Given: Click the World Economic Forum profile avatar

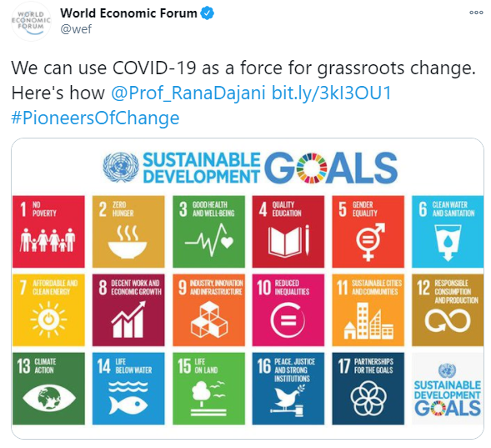Looking at the screenshot, I should [x=31, y=22].
